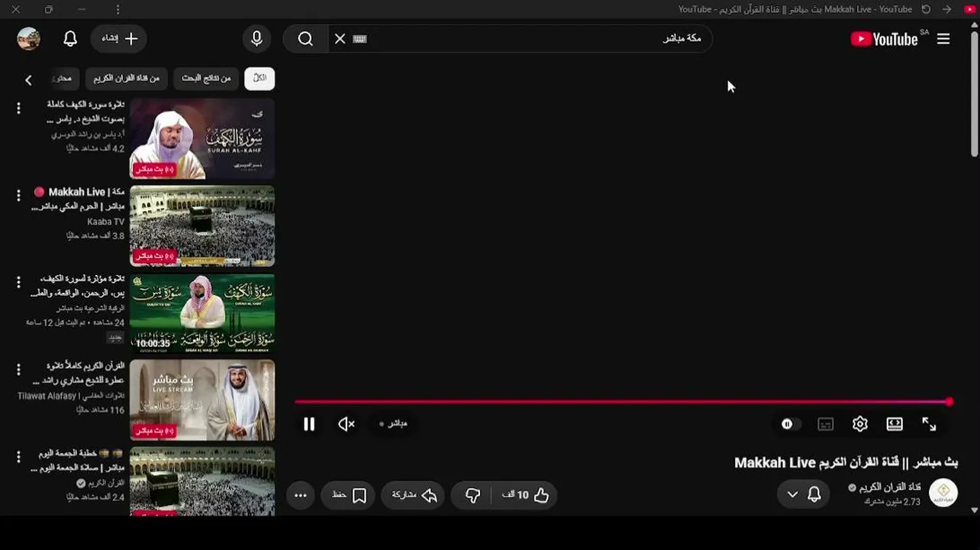
Task: Open options menu for Kaaba TV video
Action: pos(18,196)
